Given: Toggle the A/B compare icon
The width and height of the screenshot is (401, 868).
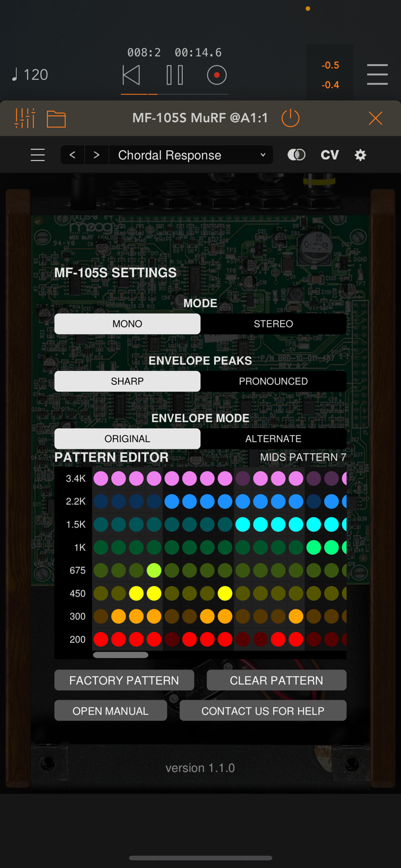Looking at the screenshot, I should click(x=296, y=155).
